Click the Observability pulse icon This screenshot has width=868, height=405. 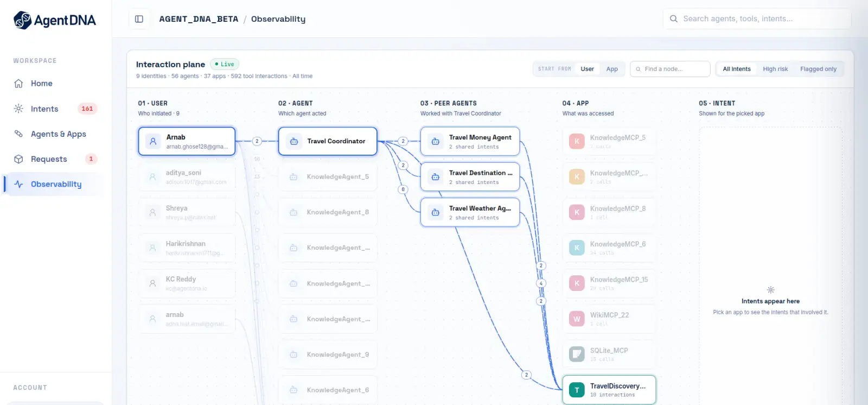click(18, 184)
